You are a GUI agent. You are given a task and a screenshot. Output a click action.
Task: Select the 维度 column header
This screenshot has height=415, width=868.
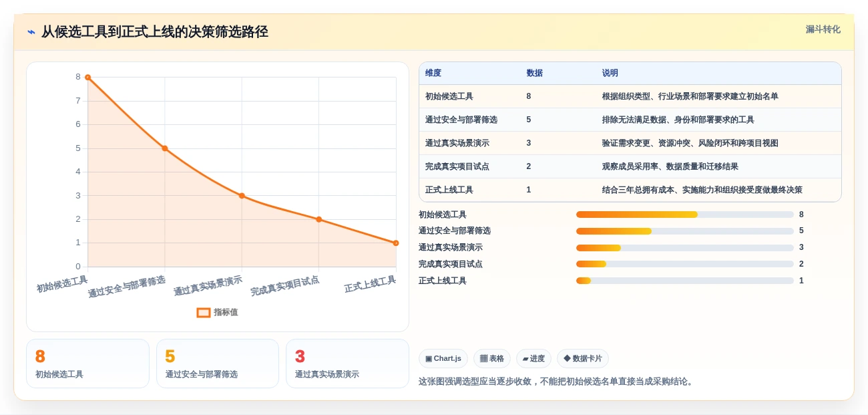tap(433, 73)
